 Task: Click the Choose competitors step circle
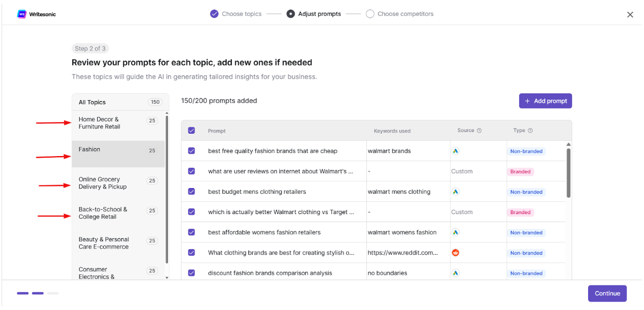(370, 14)
